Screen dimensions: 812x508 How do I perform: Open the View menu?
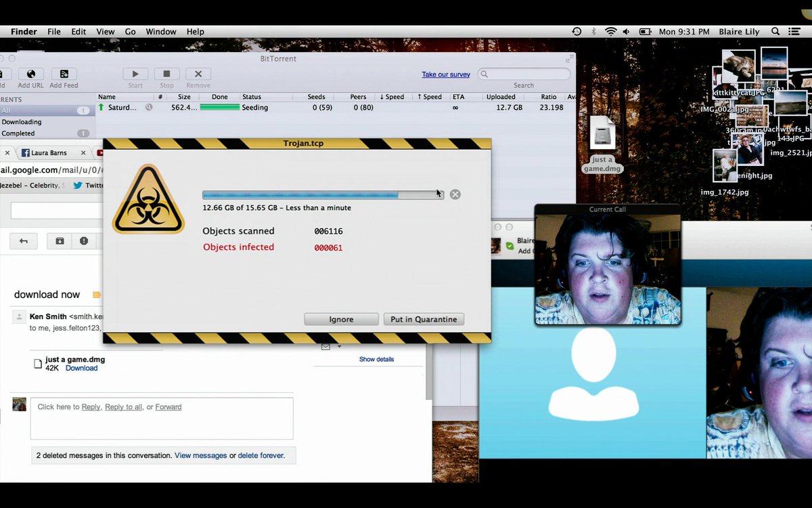coord(106,32)
